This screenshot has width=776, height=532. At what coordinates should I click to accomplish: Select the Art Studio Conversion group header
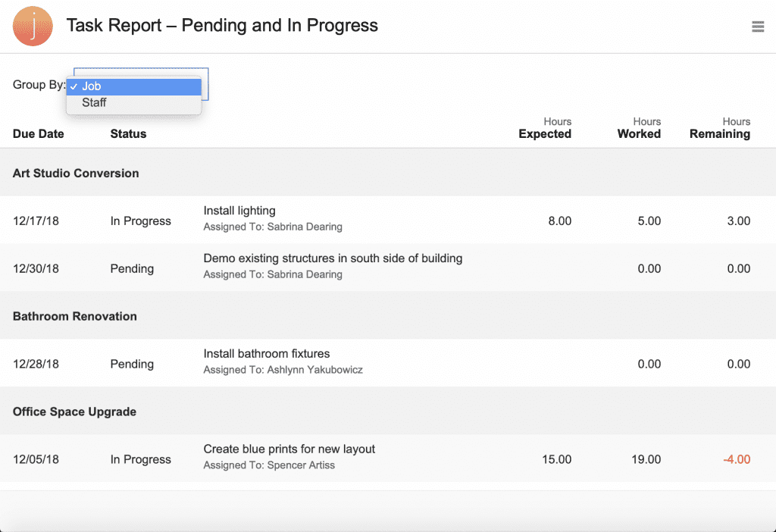click(x=75, y=173)
